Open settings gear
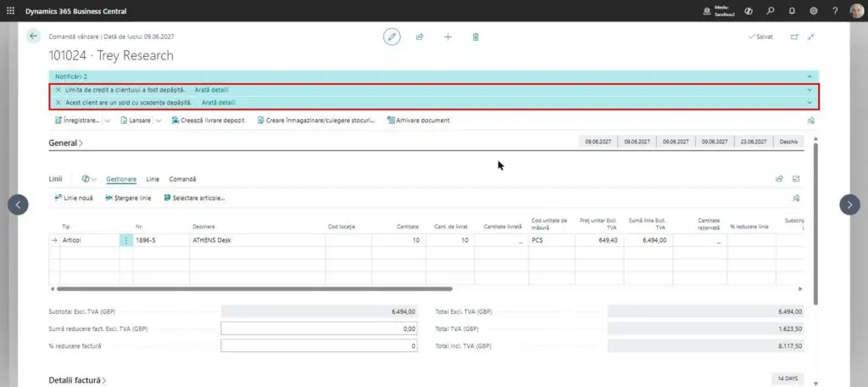Image resolution: width=868 pixels, height=387 pixels. coord(813,11)
